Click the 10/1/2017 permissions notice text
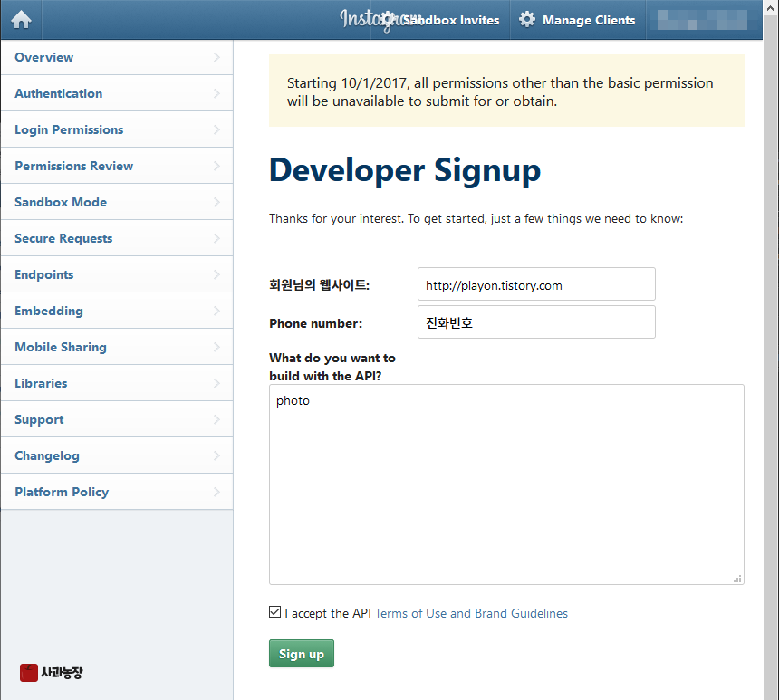779x700 pixels. point(500,91)
